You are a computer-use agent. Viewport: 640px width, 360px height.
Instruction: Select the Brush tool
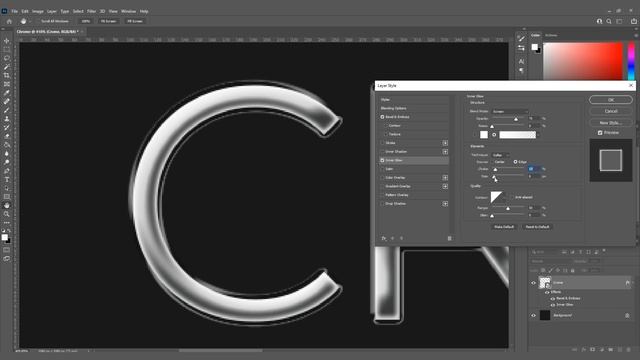[x=7, y=110]
